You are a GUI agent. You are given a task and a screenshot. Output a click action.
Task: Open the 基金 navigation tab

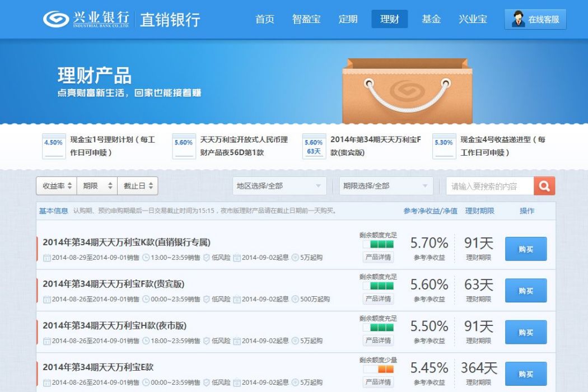coord(431,18)
